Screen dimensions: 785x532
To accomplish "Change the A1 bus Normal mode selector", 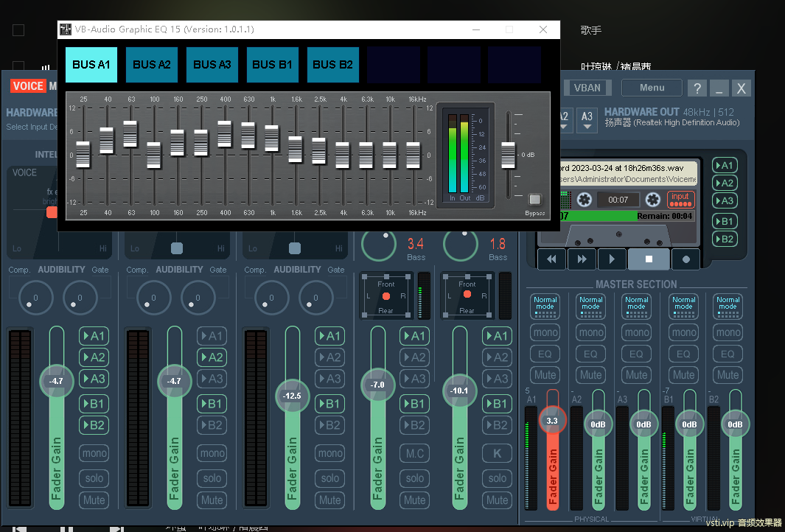I will [545, 306].
